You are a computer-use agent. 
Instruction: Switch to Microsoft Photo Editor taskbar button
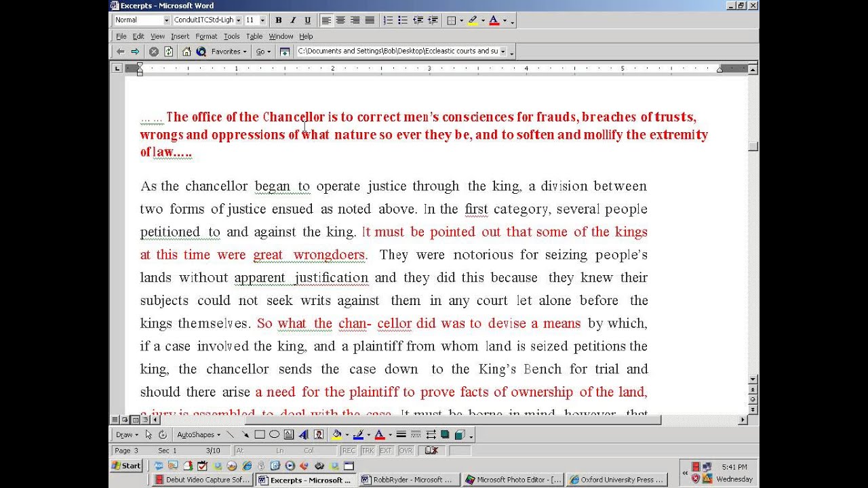(513, 480)
